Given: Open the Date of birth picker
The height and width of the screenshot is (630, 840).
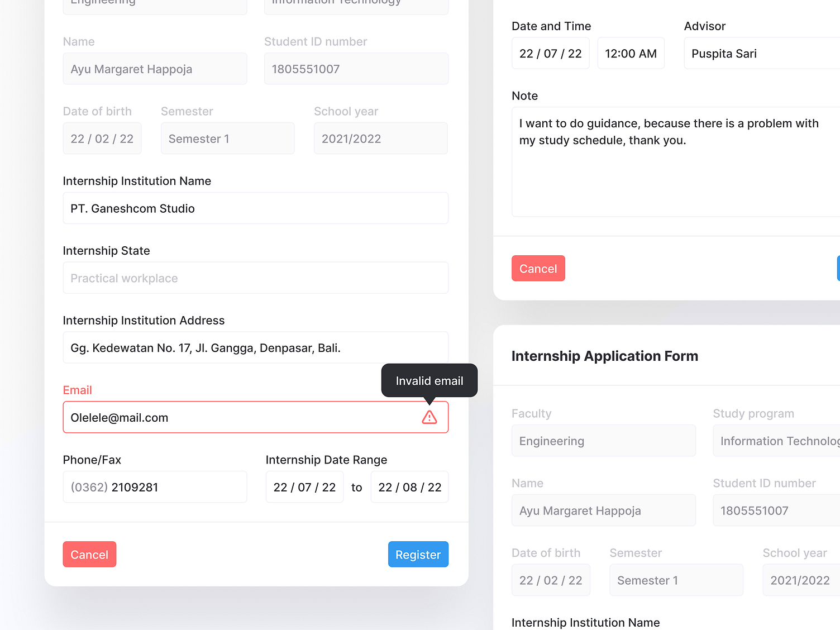Looking at the screenshot, I should [x=102, y=138].
